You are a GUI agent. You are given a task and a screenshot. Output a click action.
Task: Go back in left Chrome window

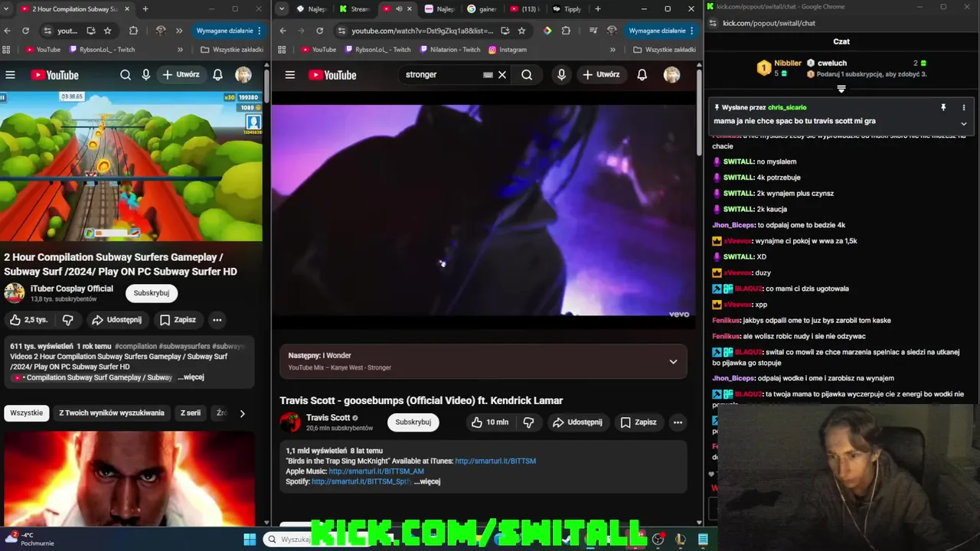[7, 31]
